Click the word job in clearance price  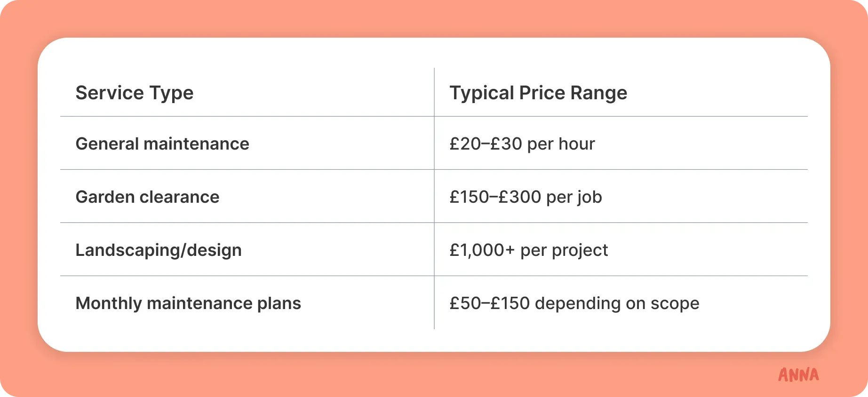coord(589,198)
